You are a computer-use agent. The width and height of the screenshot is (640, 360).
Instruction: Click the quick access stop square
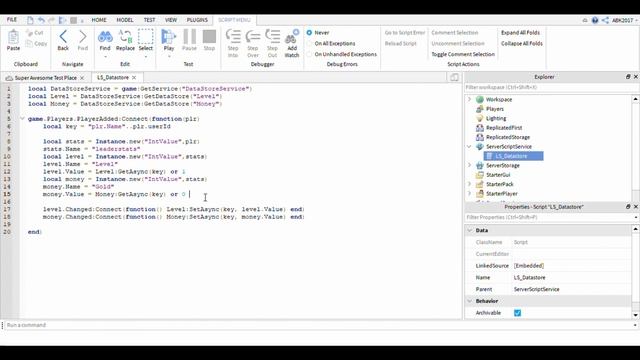[x=73, y=20]
